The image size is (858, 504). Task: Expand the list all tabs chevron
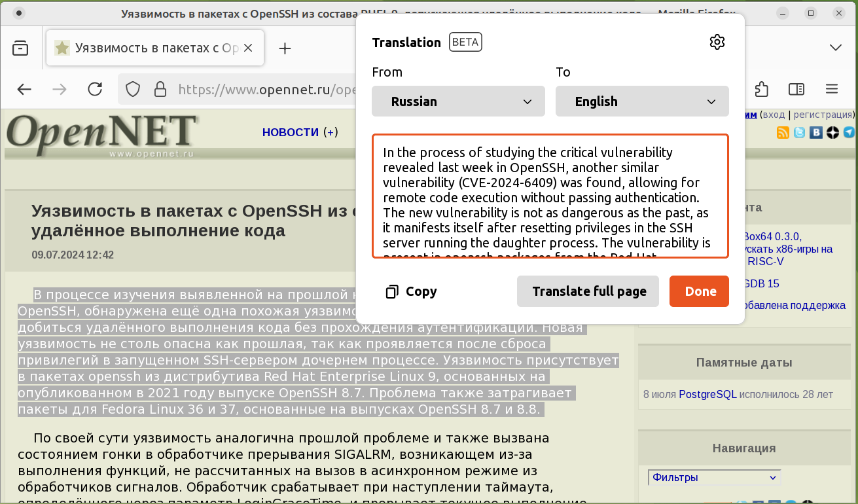[835, 48]
